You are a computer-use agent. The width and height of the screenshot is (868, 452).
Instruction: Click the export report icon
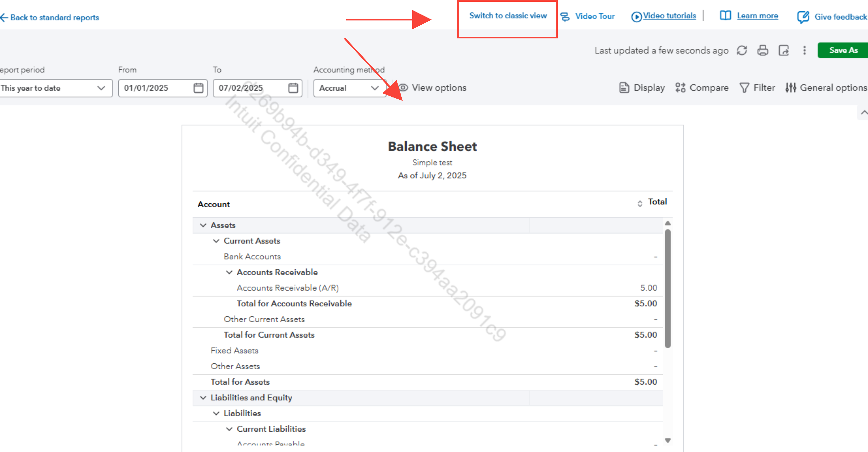pos(783,50)
